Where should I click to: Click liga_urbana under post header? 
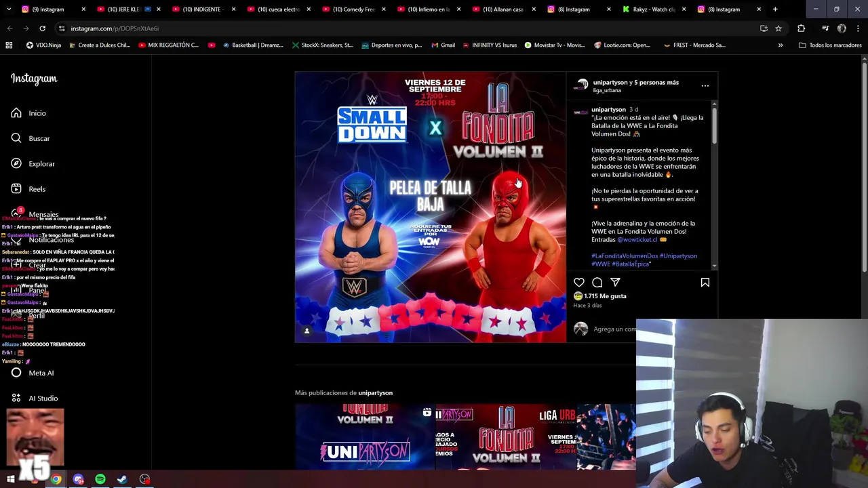point(607,91)
